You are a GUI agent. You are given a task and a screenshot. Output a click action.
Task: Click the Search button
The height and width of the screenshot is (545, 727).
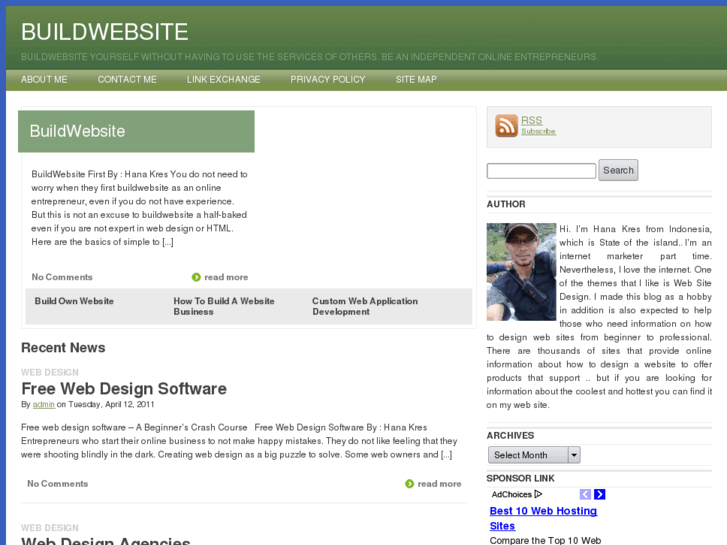tap(618, 170)
